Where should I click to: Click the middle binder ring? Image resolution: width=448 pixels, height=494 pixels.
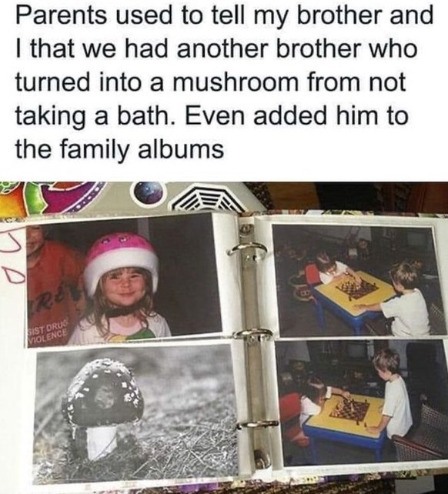point(252,334)
